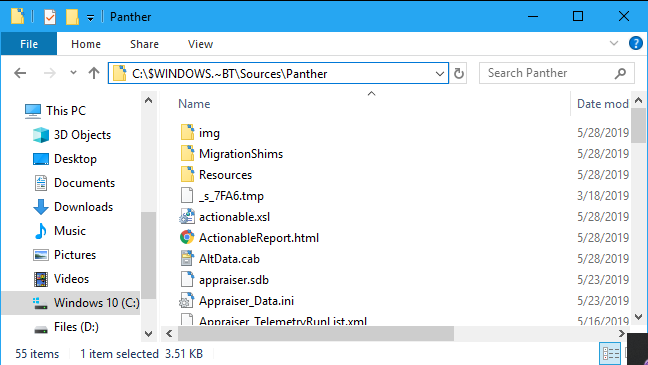The height and width of the screenshot is (365, 648).
Task: Click the search magnifier icon
Action: pos(620,74)
